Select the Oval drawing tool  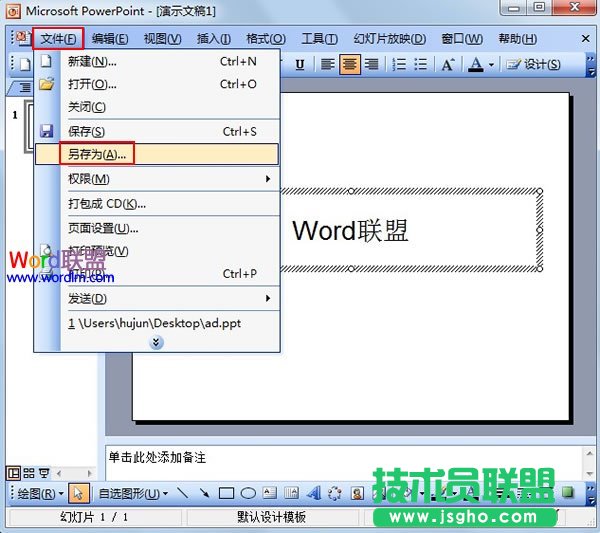pyautogui.click(x=248, y=493)
